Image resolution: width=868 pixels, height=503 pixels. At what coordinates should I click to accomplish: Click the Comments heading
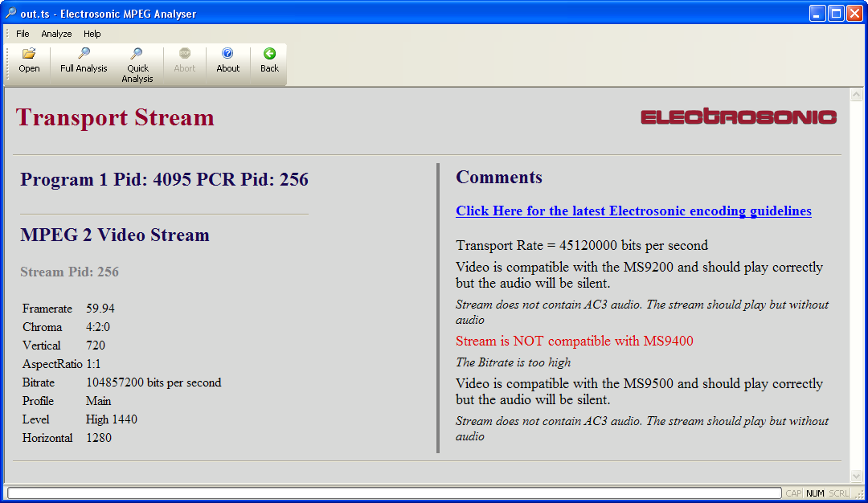click(x=499, y=177)
